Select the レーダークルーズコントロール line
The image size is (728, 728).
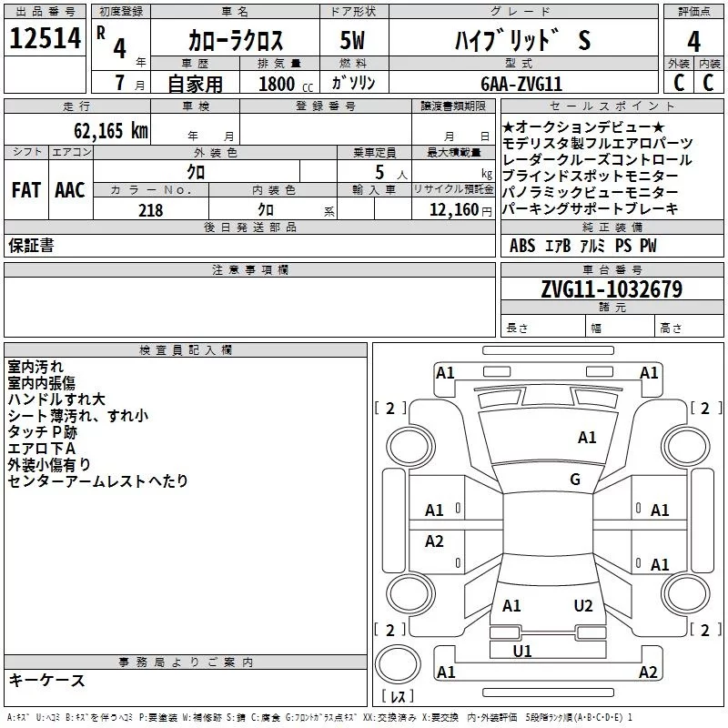597,159
